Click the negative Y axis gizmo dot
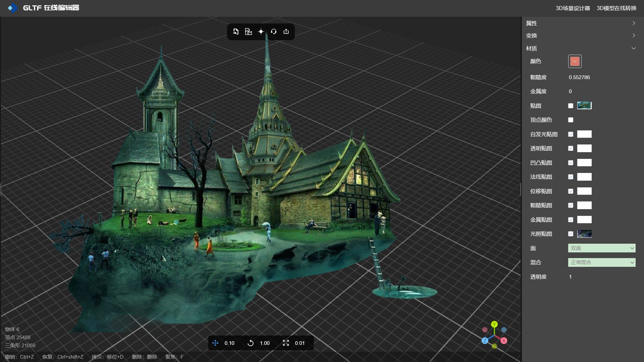 pyautogui.click(x=494, y=346)
